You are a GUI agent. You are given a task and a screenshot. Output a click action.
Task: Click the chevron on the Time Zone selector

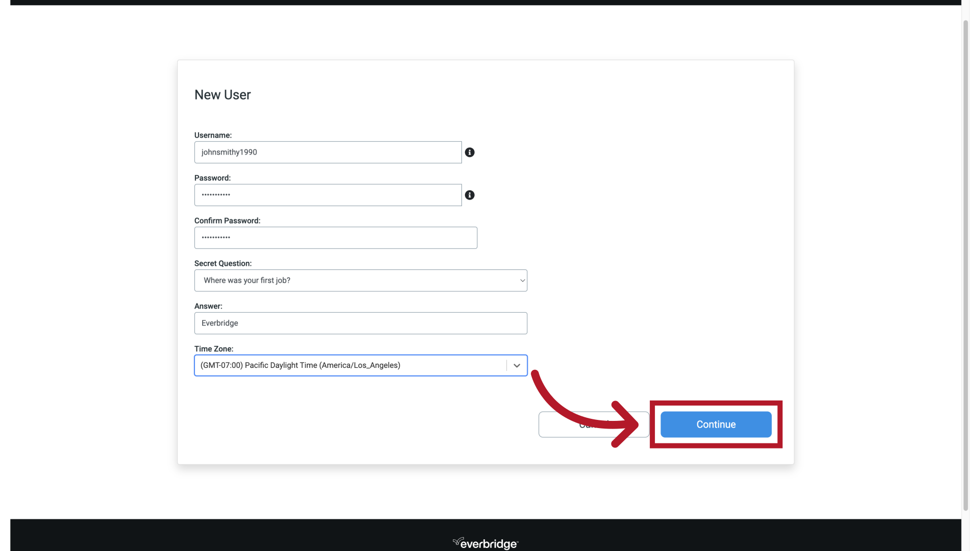(517, 365)
